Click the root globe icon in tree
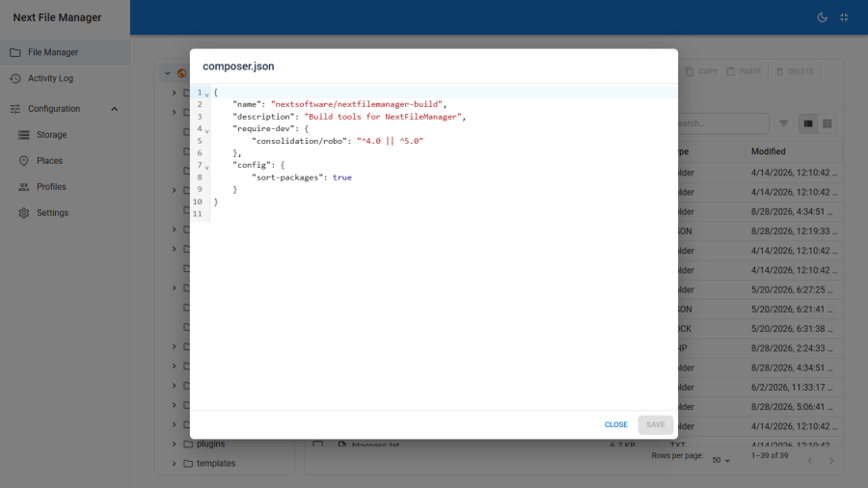 click(181, 73)
